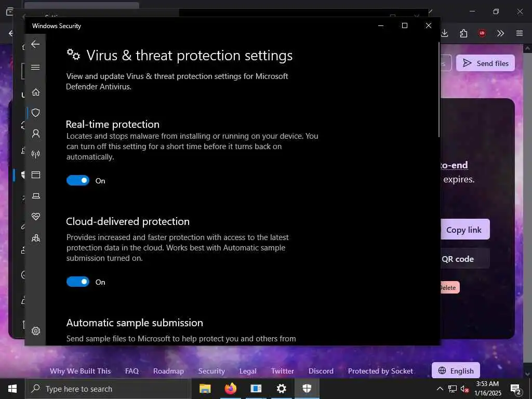The width and height of the screenshot is (532, 399).
Task: Turn off Cloud-delivered protection toggle
Action: [78, 282]
